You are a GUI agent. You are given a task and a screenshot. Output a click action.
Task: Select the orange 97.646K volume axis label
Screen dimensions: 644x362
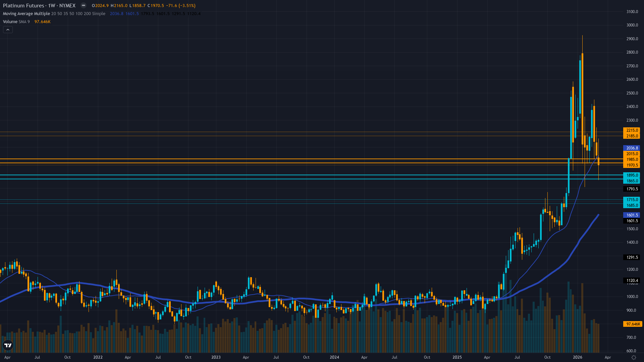pos(633,324)
